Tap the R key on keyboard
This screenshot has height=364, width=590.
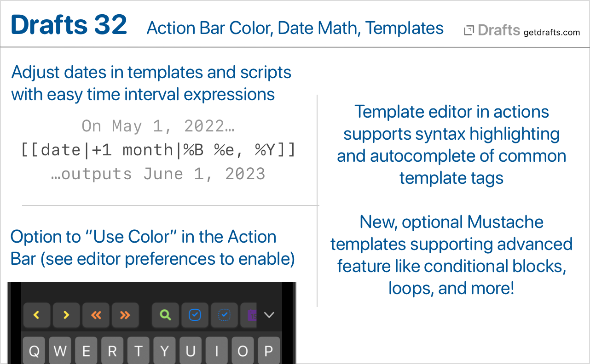pos(112,351)
